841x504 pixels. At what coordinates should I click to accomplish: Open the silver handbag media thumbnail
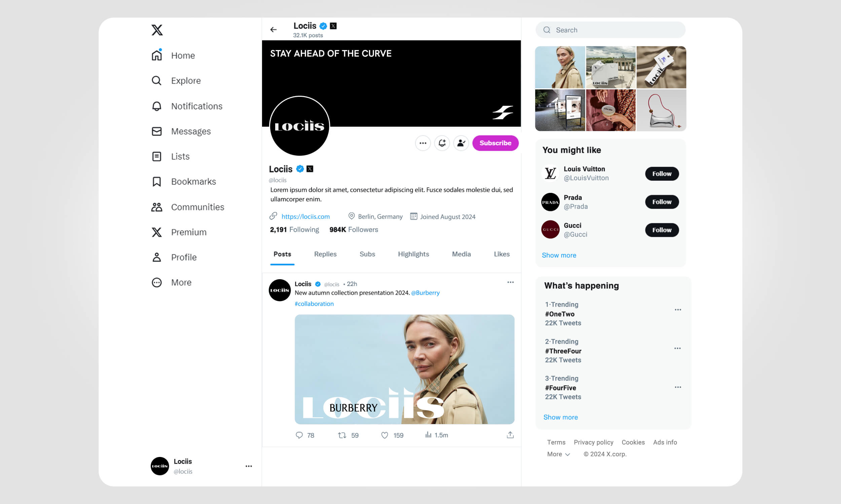point(661,111)
